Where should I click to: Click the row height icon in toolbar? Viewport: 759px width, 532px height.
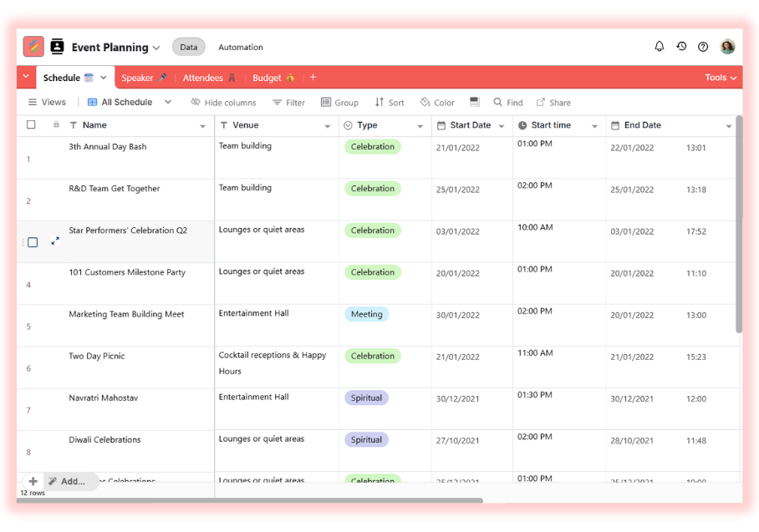click(475, 102)
